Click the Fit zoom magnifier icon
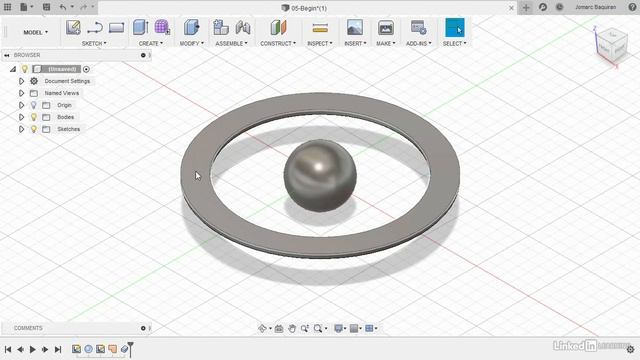 point(318,328)
